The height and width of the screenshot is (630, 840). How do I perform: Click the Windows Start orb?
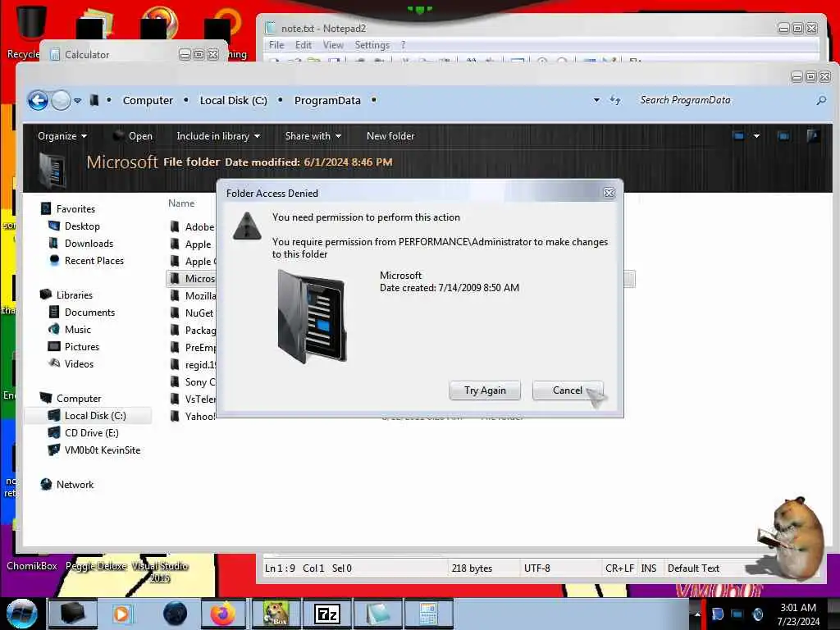22,614
